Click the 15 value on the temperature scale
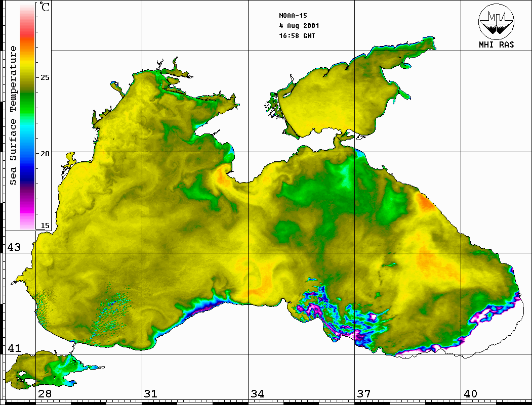The image size is (532, 405). click(45, 226)
